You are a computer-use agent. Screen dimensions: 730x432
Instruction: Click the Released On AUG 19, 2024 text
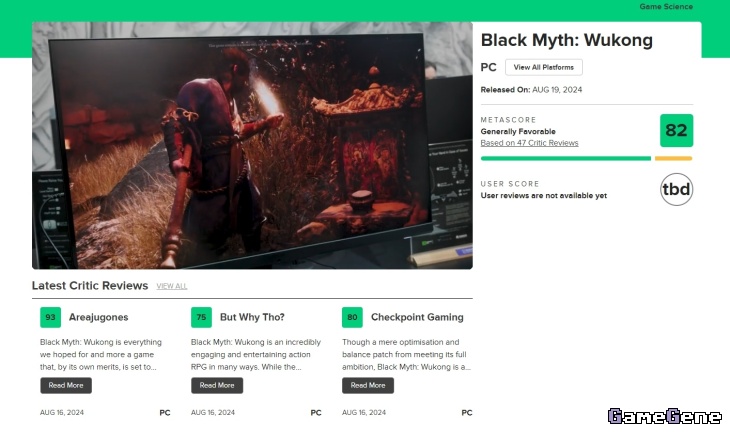click(531, 90)
